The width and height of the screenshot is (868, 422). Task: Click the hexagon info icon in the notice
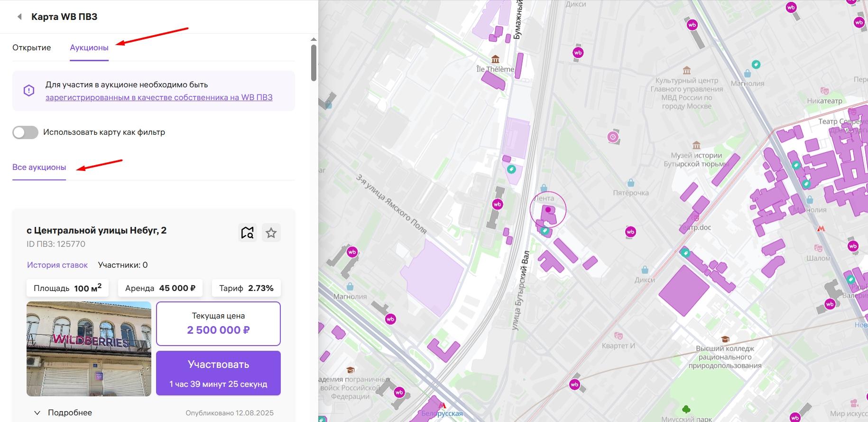(x=29, y=91)
